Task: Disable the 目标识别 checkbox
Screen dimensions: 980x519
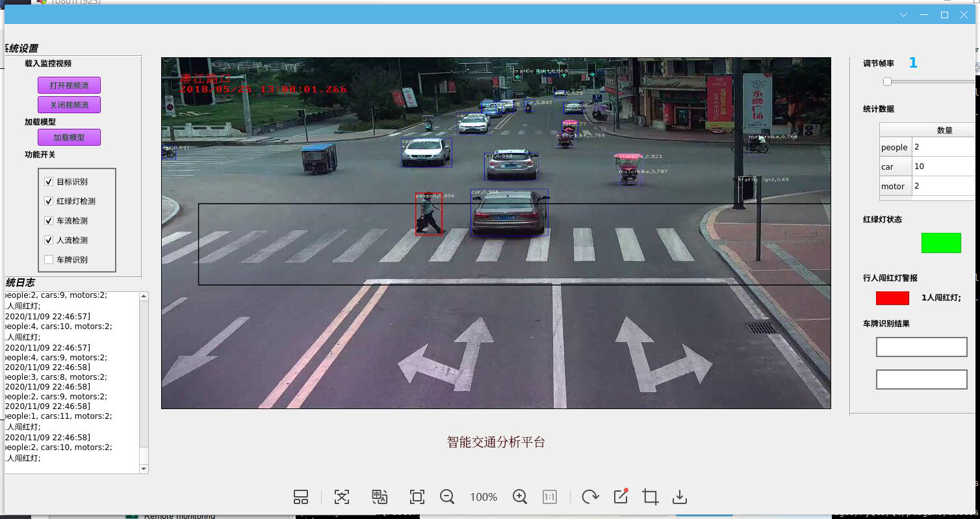Action: pyautogui.click(x=48, y=181)
